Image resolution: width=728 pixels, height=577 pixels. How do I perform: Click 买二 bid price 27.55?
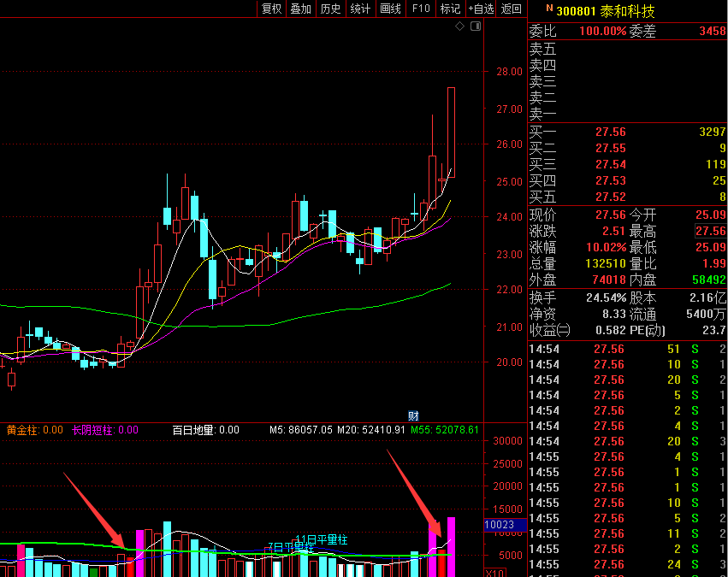coord(611,149)
